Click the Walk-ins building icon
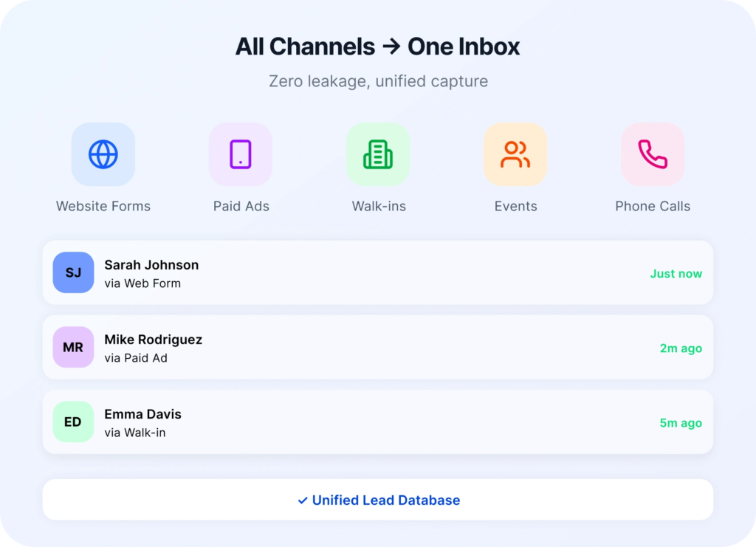756x547 pixels. pyautogui.click(x=378, y=154)
